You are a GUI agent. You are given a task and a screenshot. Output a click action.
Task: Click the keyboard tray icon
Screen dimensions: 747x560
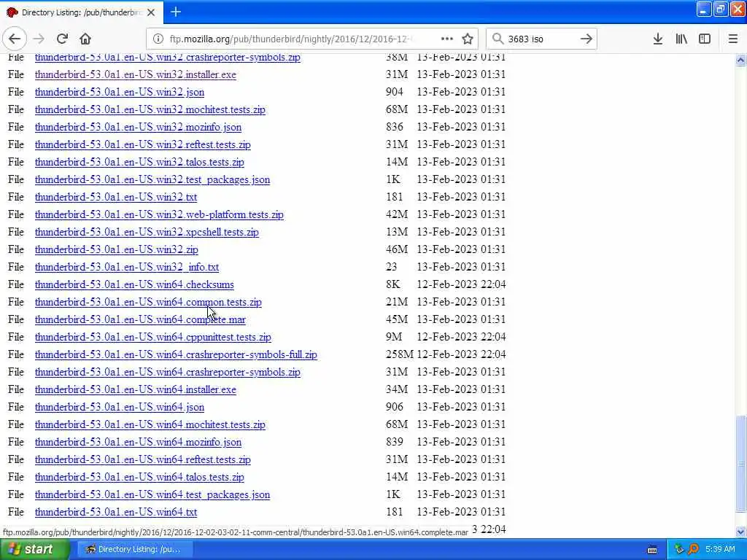tap(651, 550)
